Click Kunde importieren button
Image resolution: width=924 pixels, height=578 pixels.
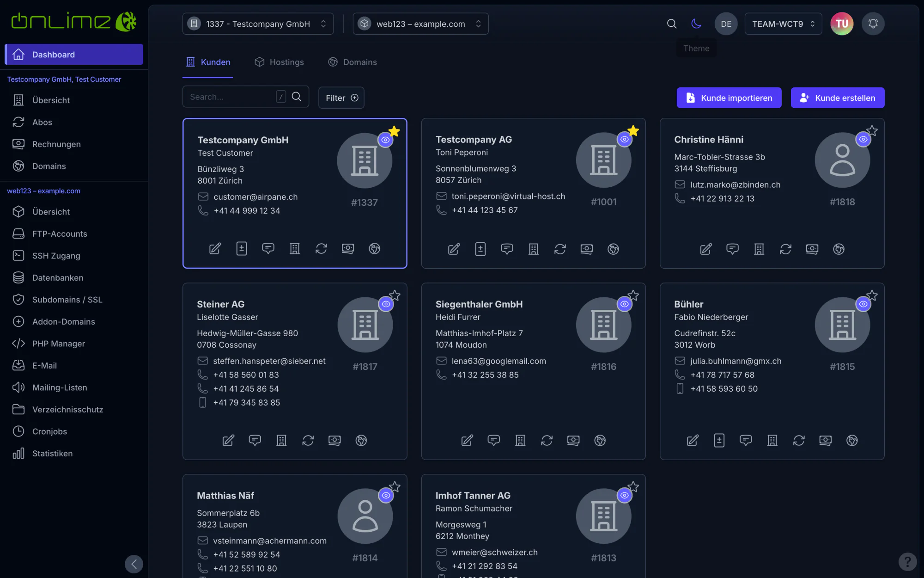click(x=729, y=98)
